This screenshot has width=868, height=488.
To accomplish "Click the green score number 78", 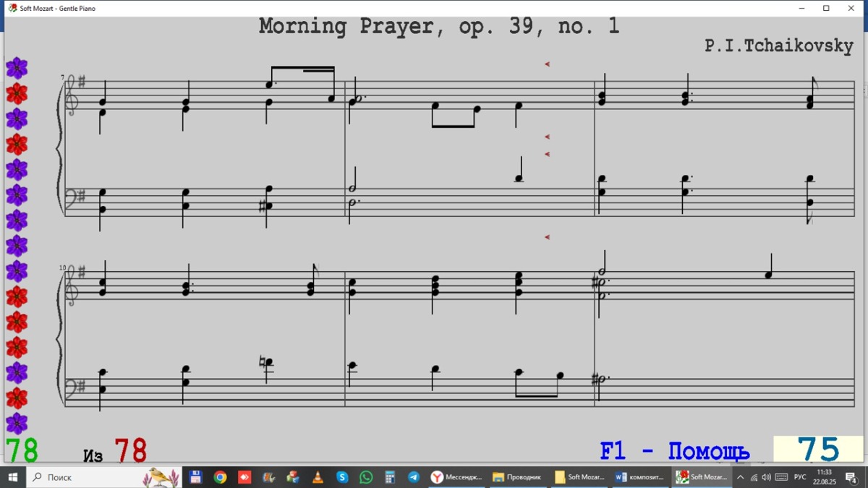I will coord(22,450).
